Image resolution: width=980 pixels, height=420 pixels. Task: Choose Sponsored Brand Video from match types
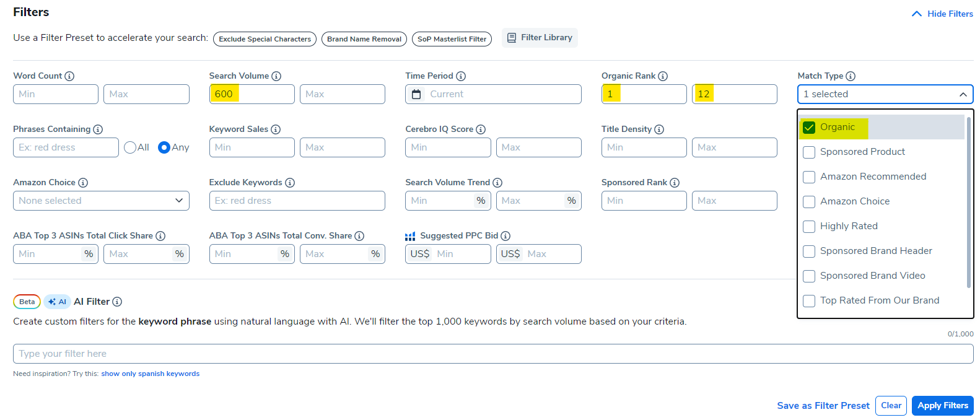809,276
